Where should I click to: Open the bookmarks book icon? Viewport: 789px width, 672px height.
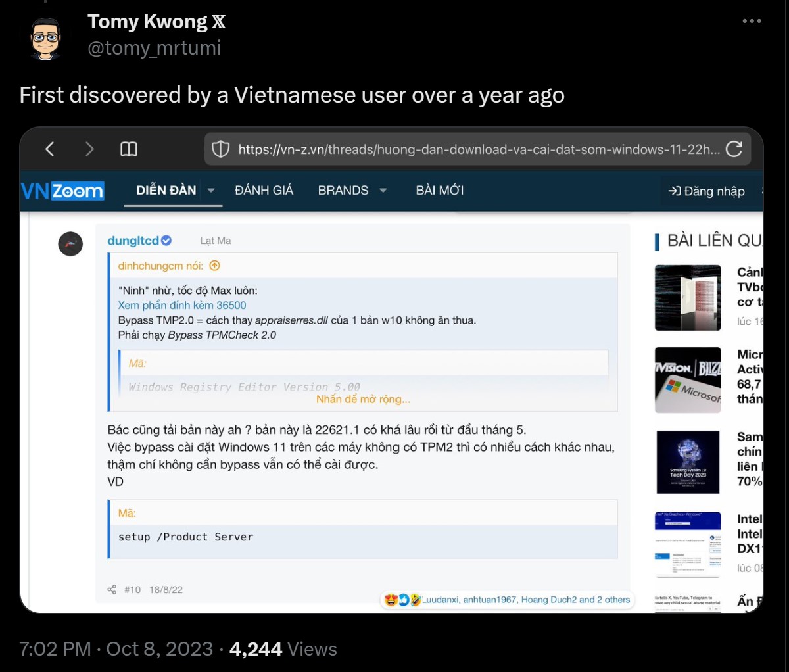[129, 149]
